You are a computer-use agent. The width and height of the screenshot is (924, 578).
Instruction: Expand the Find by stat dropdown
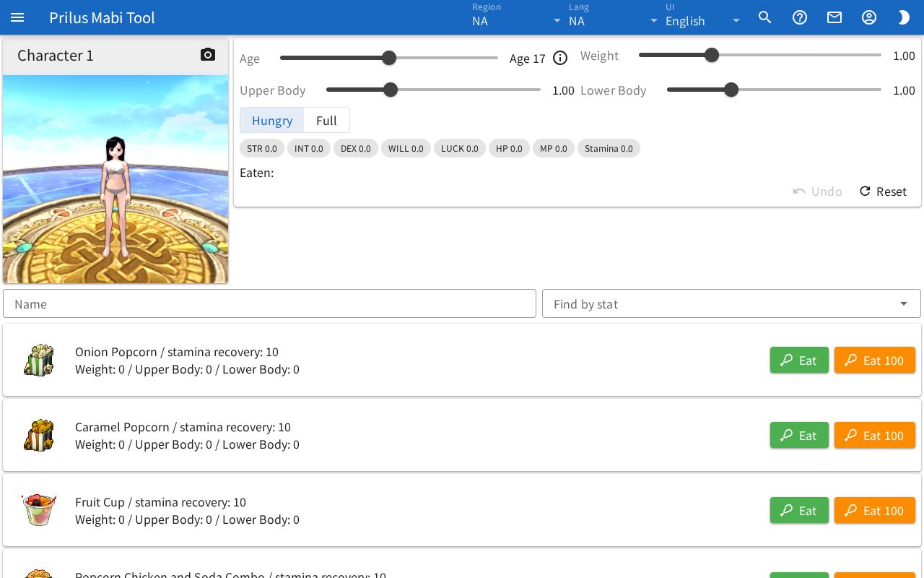731,303
